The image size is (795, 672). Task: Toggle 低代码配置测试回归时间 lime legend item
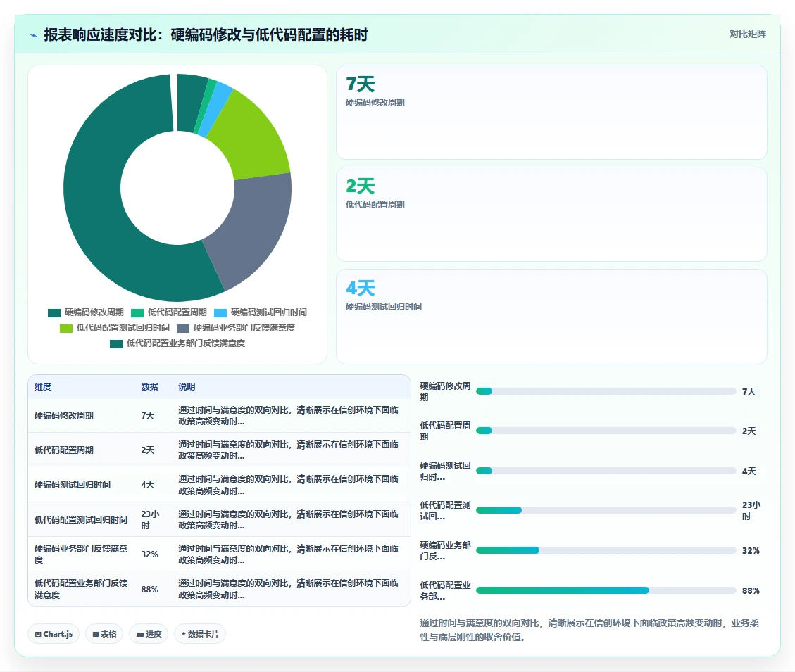click(x=115, y=328)
